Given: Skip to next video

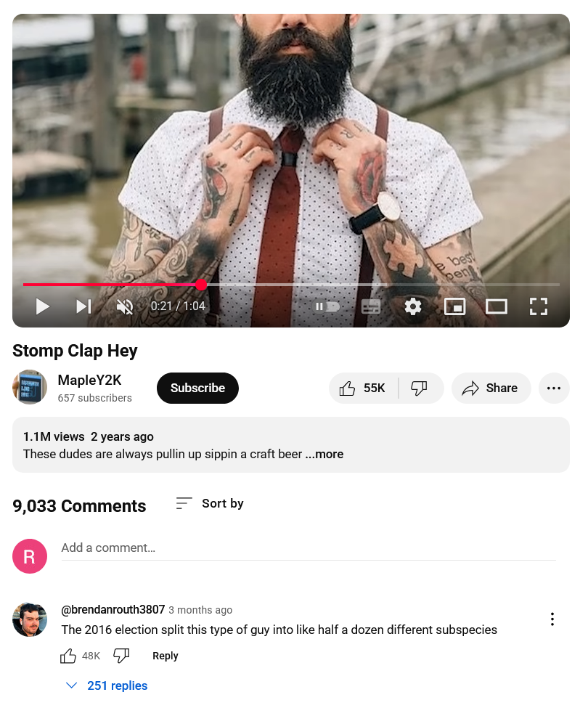Looking at the screenshot, I should 83,306.
